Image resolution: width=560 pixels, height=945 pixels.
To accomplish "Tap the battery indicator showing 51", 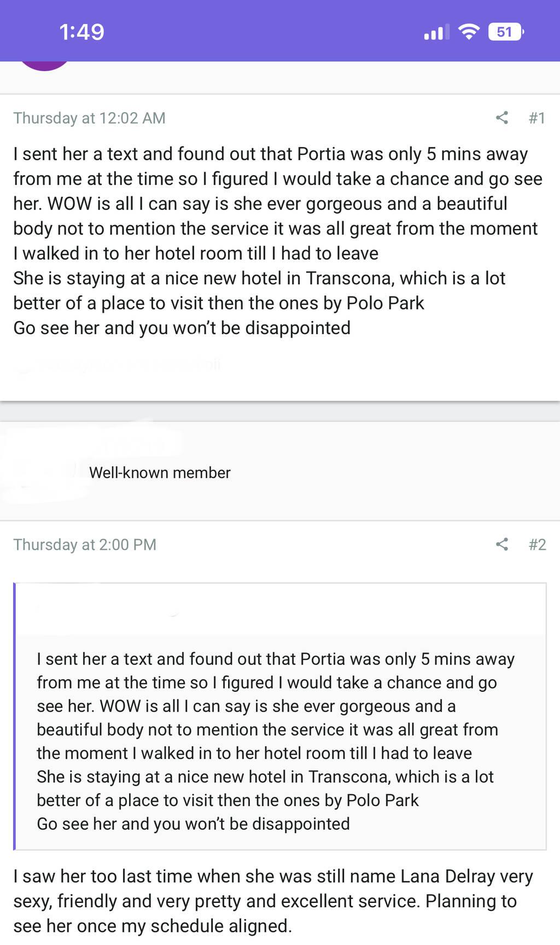I will [505, 32].
